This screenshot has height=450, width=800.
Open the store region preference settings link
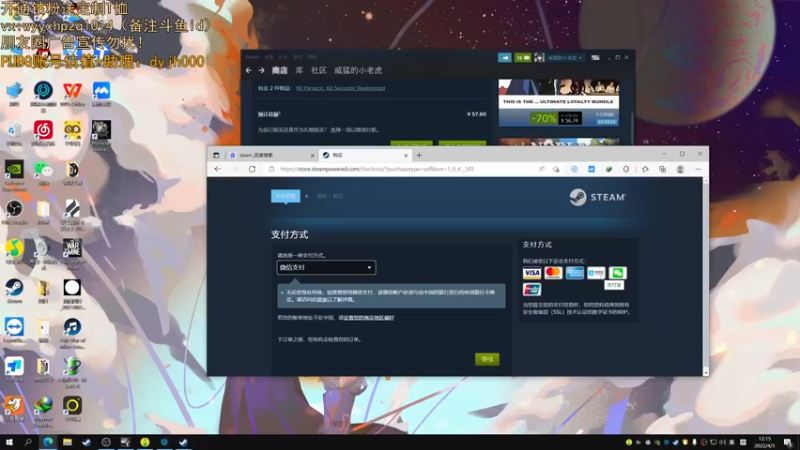tap(368, 317)
